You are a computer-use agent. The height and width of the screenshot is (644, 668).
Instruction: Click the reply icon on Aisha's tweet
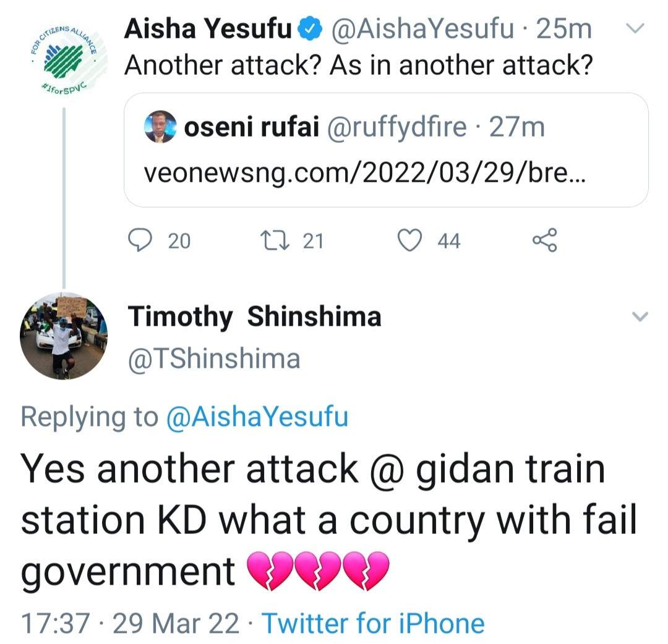[141, 241]
